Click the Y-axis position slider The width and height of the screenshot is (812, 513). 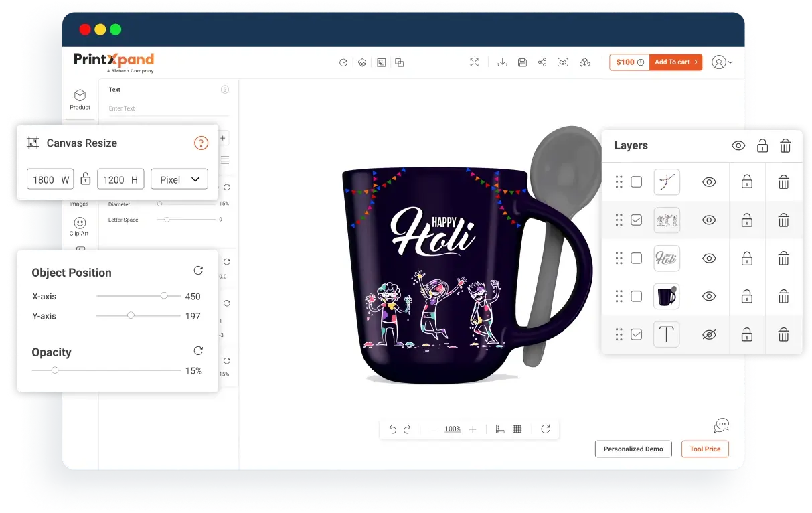(x=139, y=315)
